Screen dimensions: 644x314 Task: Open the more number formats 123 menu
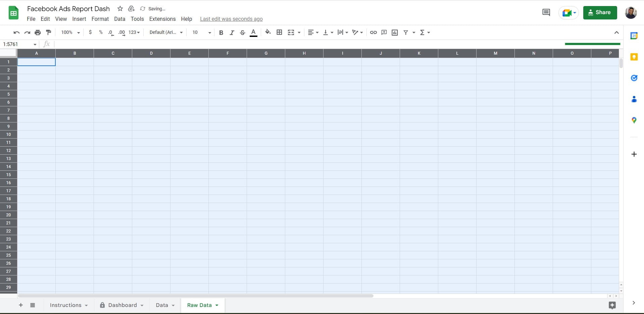click(x=134, y=33)
